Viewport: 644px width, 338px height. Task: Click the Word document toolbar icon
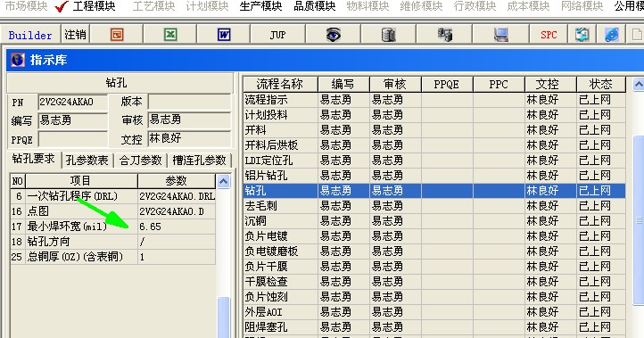coord(224,35)
